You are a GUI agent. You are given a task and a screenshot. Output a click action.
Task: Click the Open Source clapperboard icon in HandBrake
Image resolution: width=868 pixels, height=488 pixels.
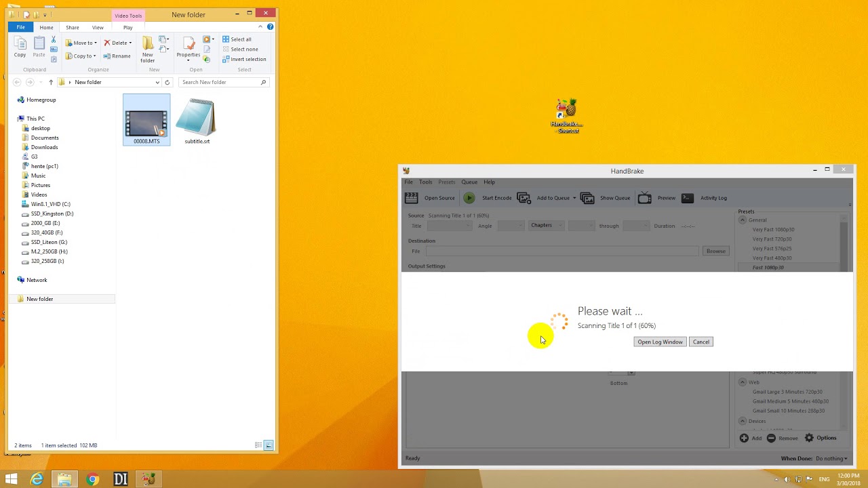point(411,198)
